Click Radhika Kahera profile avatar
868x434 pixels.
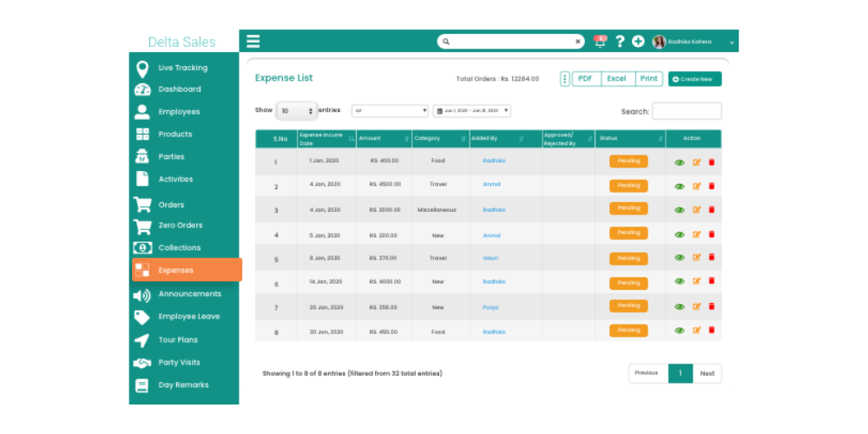click(x=659, y=42)
